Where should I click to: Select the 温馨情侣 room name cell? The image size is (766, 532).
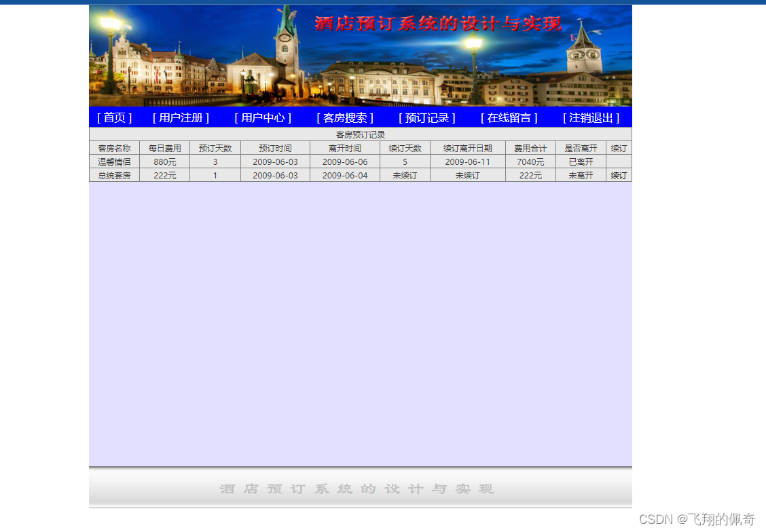point(114,162)
